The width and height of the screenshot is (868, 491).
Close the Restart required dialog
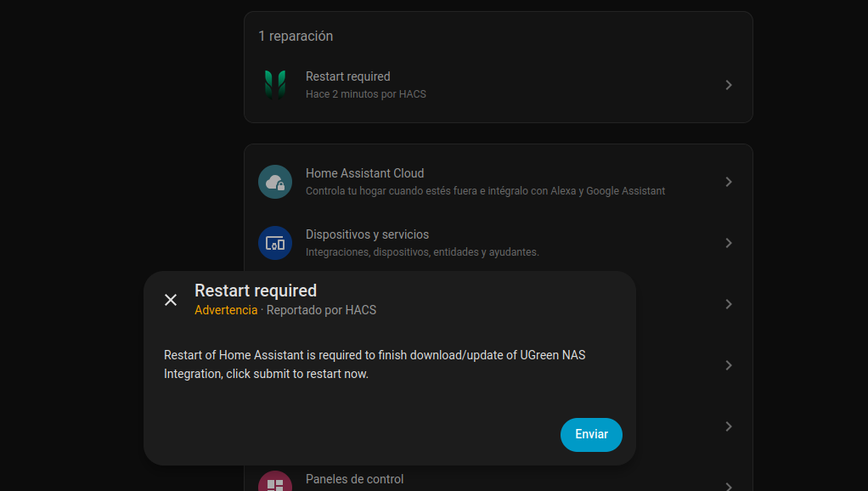click(171, 300)
